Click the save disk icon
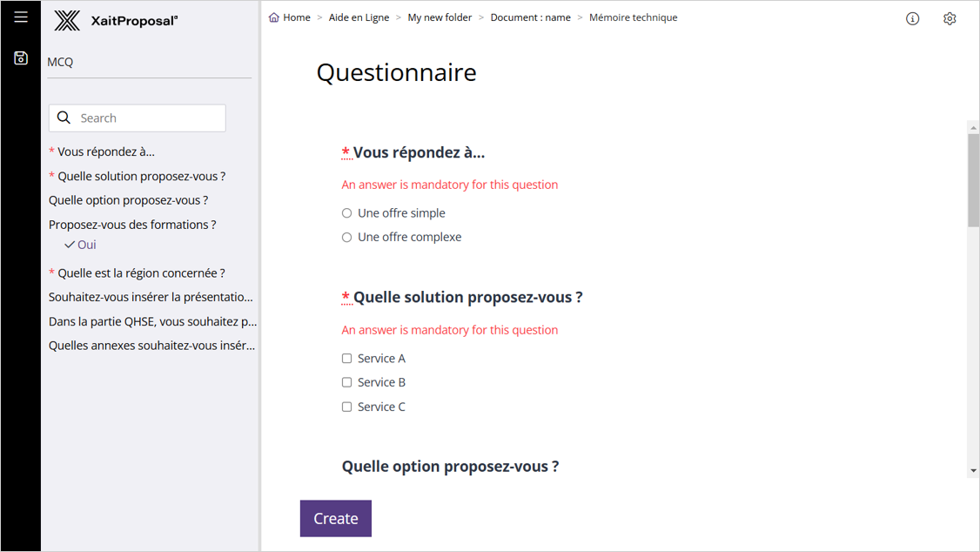 pyautogui.click(x=21, y=57)
